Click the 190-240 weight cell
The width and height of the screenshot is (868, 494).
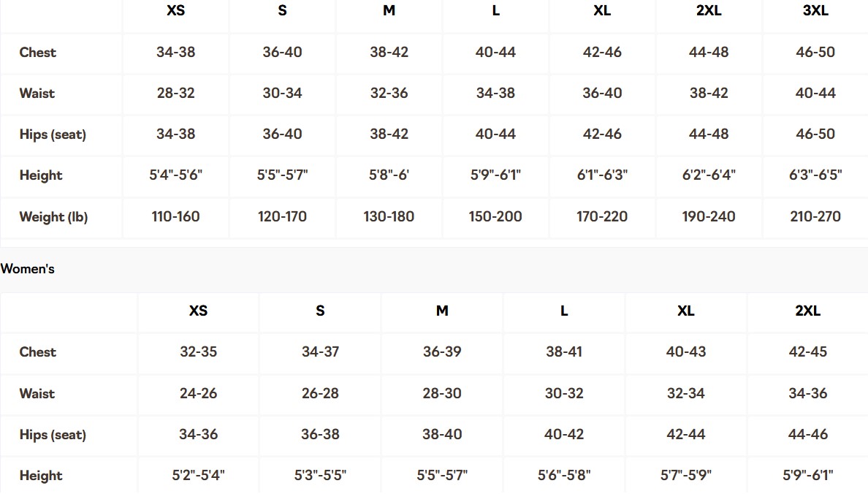tap(709, 216)
